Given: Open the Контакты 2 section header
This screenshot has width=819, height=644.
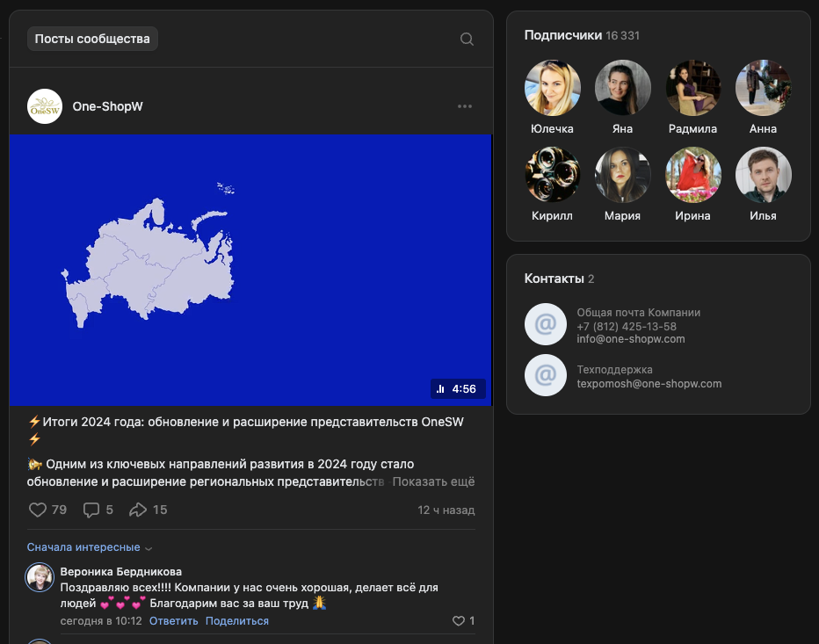Looking at the screenshot, I should point(559,279).
